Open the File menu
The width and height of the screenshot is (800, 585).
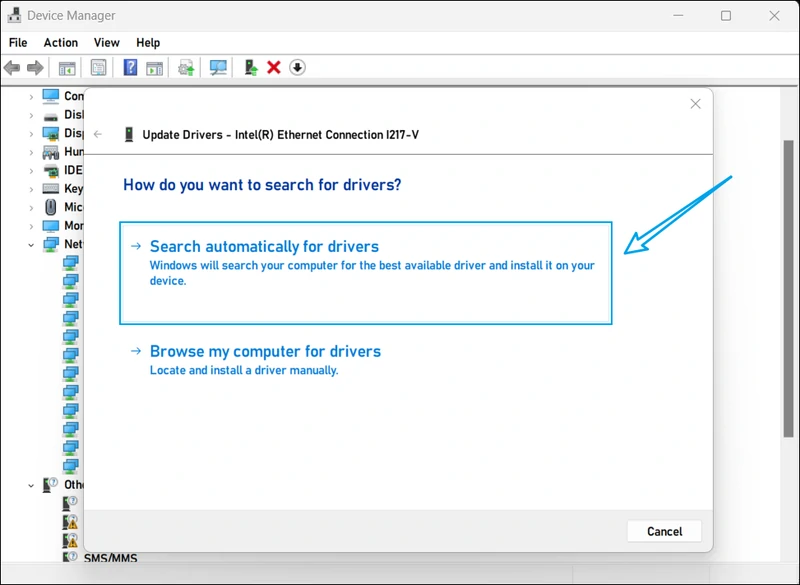click(18, 43)
